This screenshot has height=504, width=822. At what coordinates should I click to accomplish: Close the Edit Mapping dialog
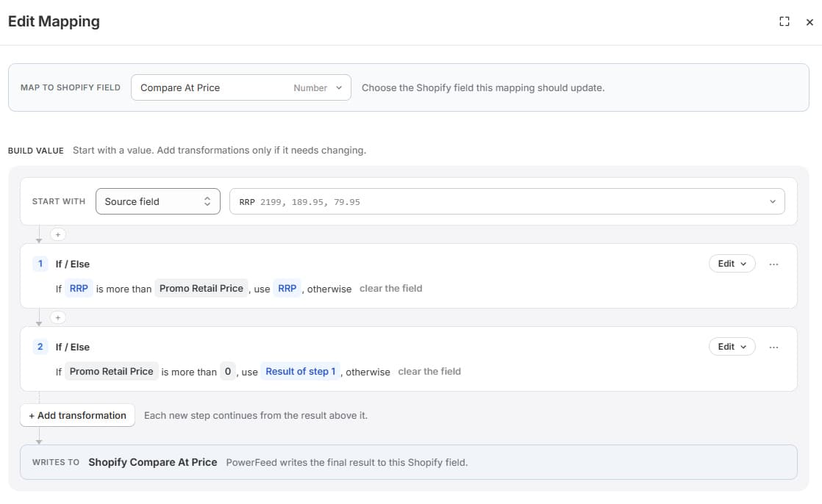(810, 22)
